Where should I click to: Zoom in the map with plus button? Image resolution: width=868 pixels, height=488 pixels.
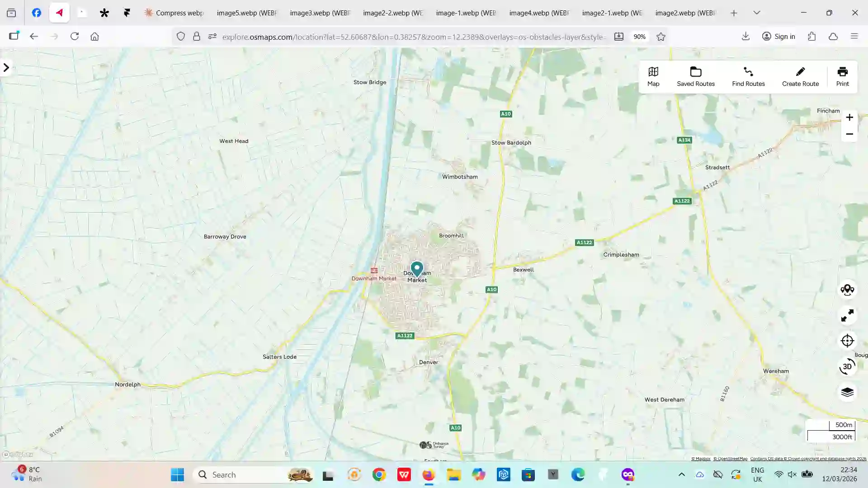849,117
